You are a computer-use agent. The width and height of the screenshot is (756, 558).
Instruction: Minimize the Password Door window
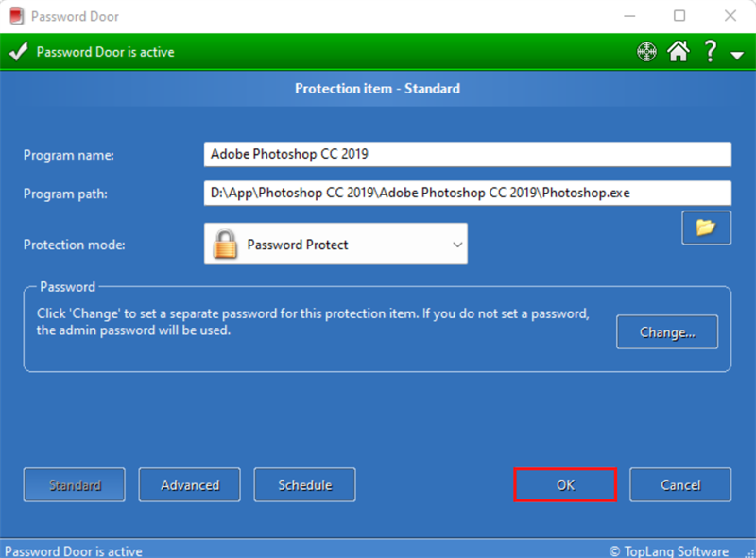[x=629, y=16]
